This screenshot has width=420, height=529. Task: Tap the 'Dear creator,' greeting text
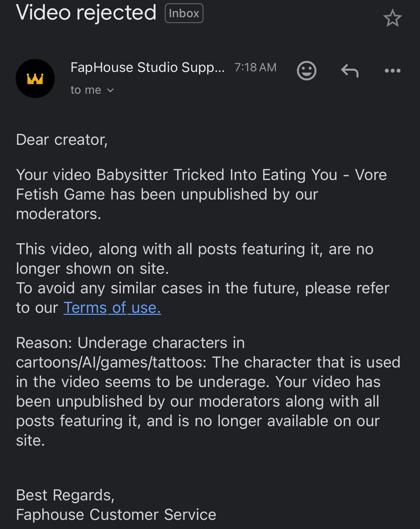coord(62,140)
